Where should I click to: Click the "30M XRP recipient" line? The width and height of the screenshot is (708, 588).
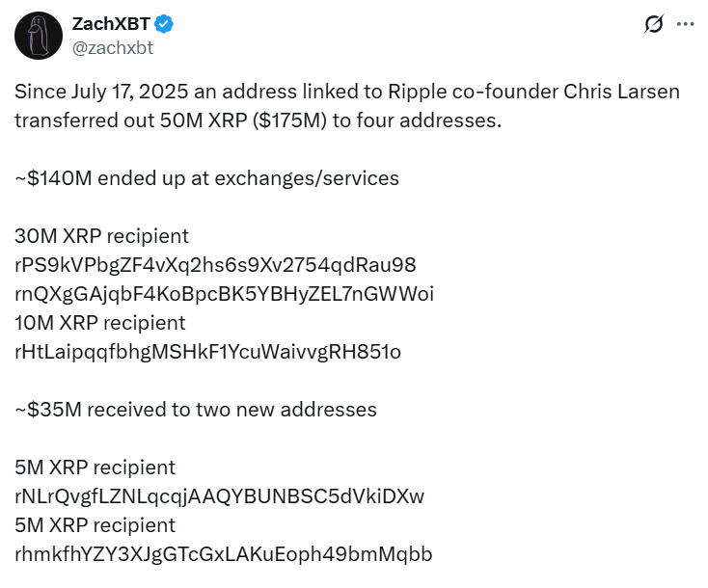101,236
